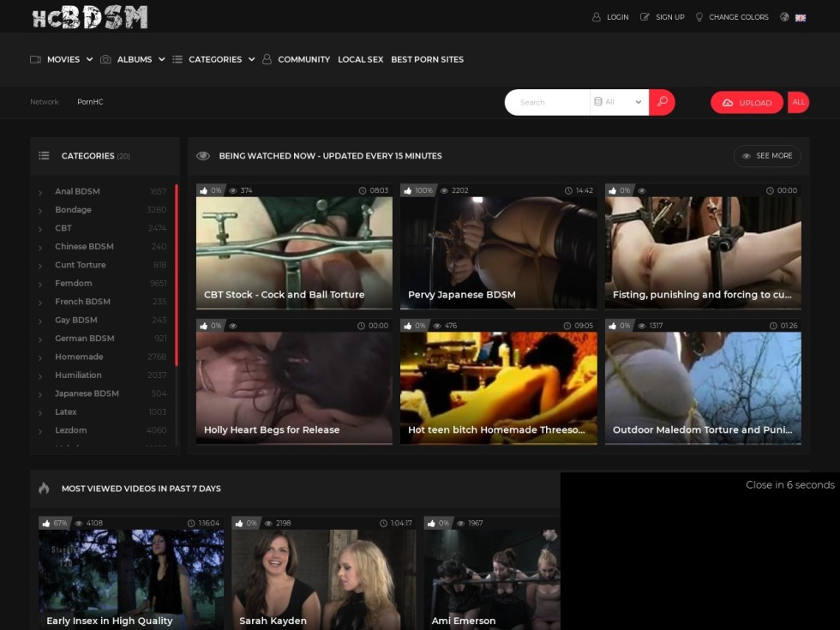Click the Sign Up pencil icon
This screenshot has height=630, width=840.
645,17
